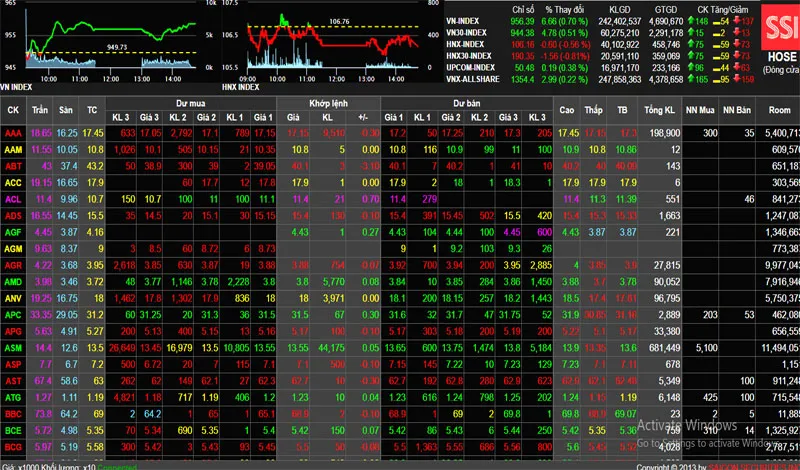The image size is (800, 470).
Task: Open the HNX INDEX intraday chart
Action: click(x=333, y=42)
